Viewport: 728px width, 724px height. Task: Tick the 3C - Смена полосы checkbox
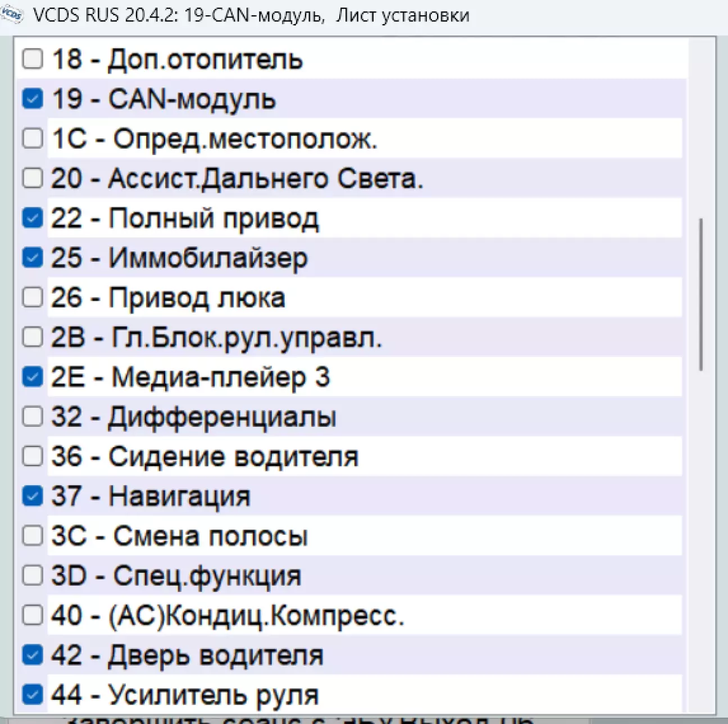(x=33, y=536)
